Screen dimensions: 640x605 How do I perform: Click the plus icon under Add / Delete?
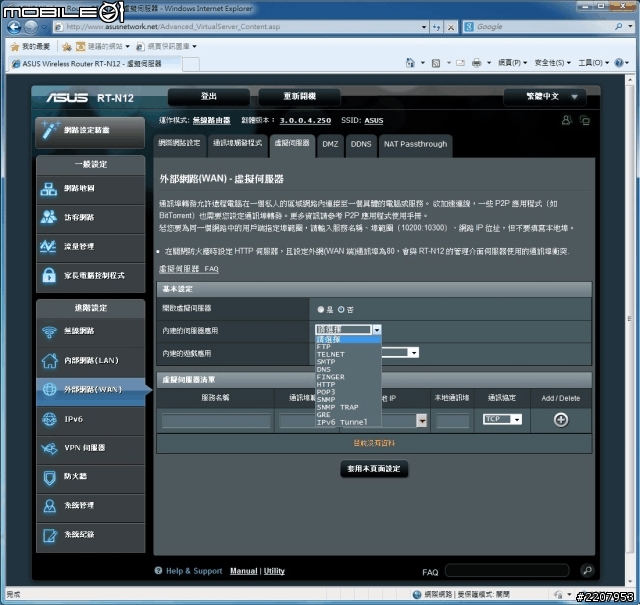(x=561, y=420)
